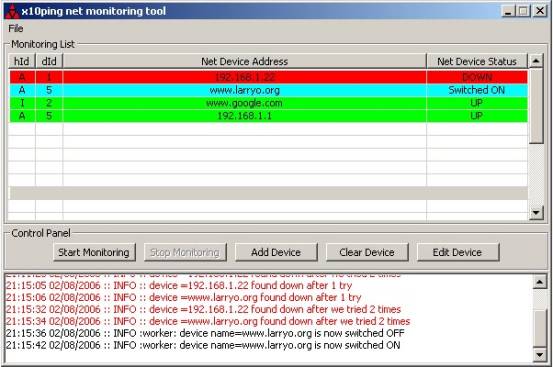Click hId value I in google row
The image size is (553, 367).
22,103
